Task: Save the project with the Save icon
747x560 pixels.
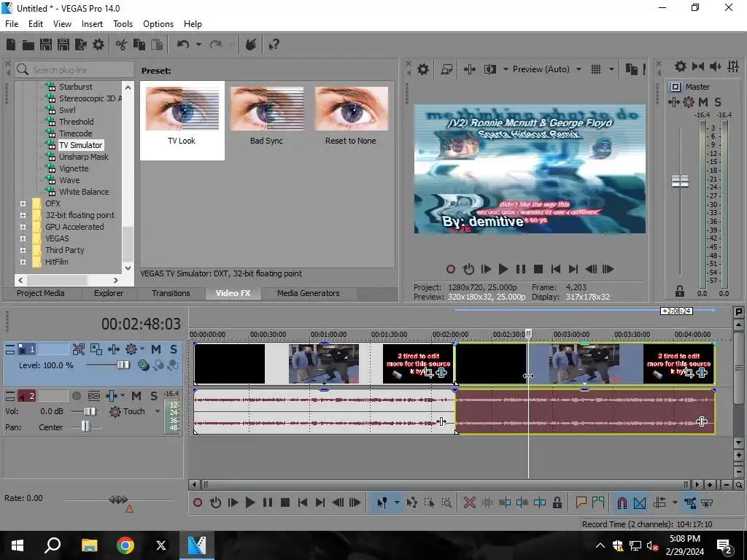Action: (x=46, y=44)
